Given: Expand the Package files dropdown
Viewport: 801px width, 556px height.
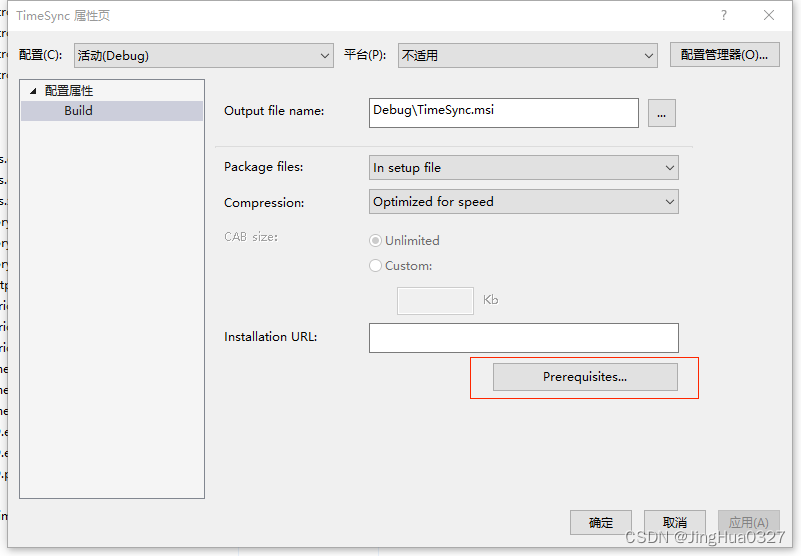Looking at the screenshot, I should [x=523, y=168].
